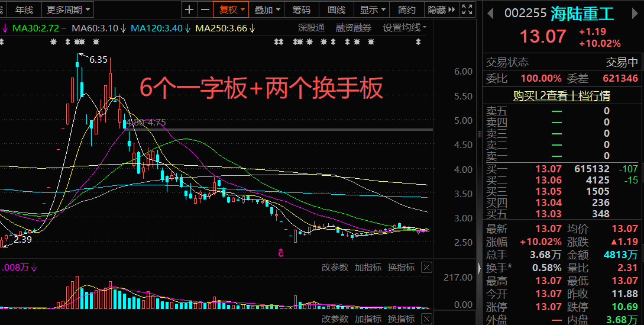This screenshot has height=325, width=644.
Task: Click the 2.39 low price label
Action: [22, 239]
